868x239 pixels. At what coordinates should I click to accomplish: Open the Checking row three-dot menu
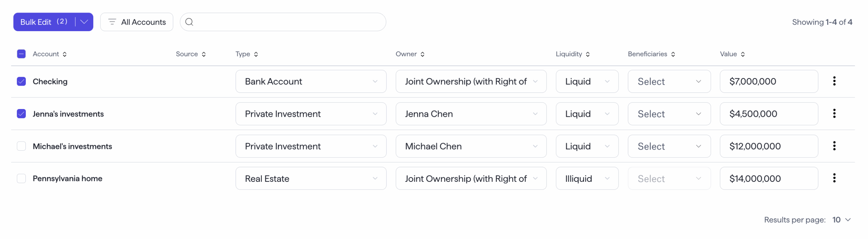pyautogui.click(x=834, y=81)
